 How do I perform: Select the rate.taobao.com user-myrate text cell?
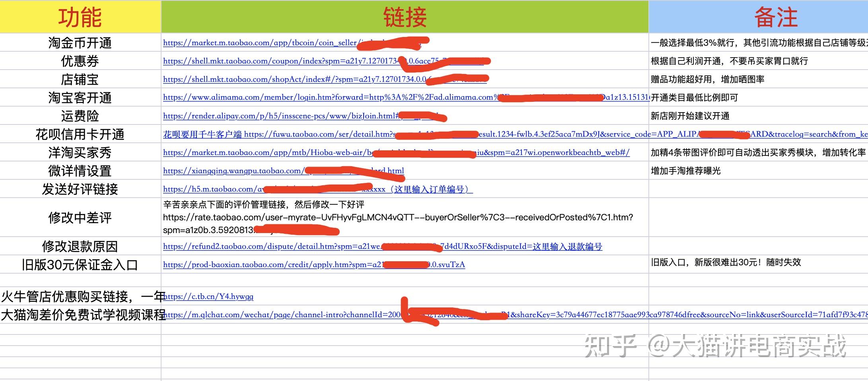[x=405, y=218]
